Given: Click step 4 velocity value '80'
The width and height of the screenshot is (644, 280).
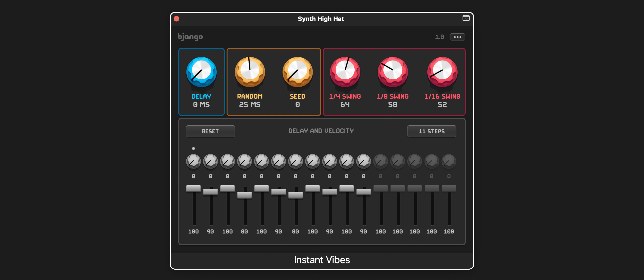Looking at the screenshot, I should [244, 232].
